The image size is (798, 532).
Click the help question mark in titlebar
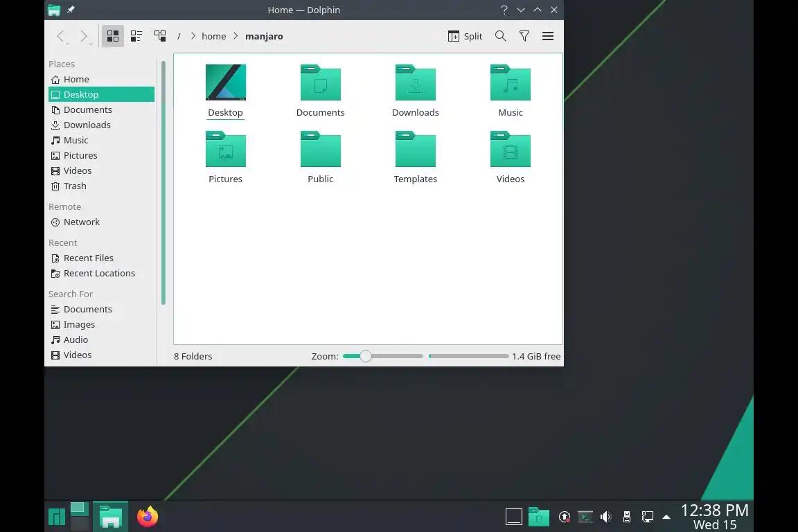(504, 10)
